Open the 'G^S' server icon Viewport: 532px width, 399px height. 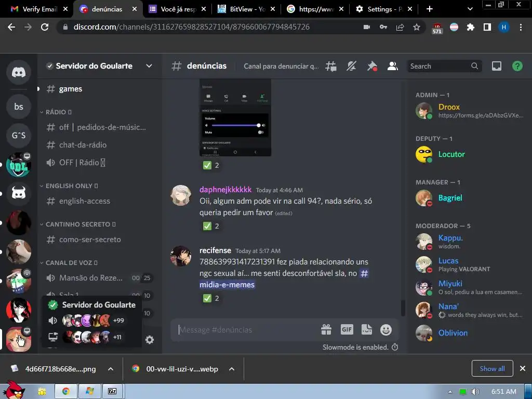pos(19,136)
